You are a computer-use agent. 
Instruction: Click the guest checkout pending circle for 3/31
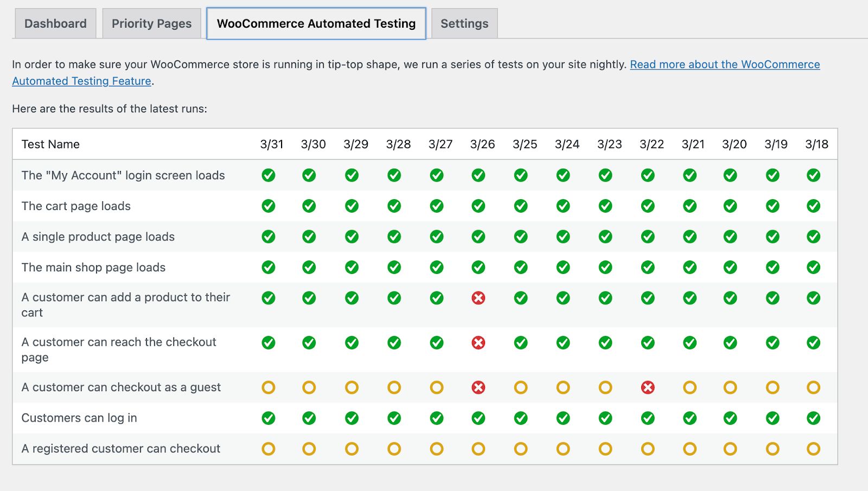coord(269,387)
